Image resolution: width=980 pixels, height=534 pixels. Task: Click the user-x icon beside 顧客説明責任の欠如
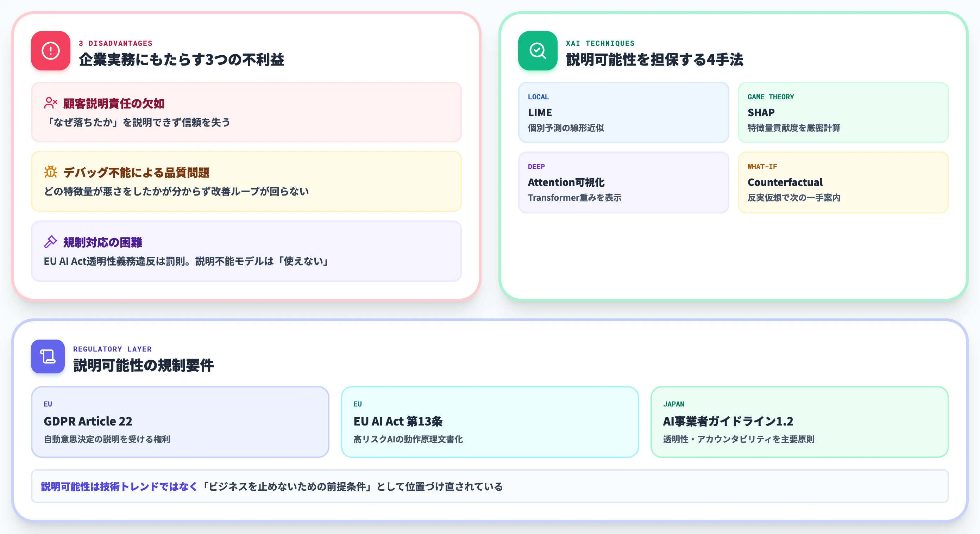click(x=51, y=103)
